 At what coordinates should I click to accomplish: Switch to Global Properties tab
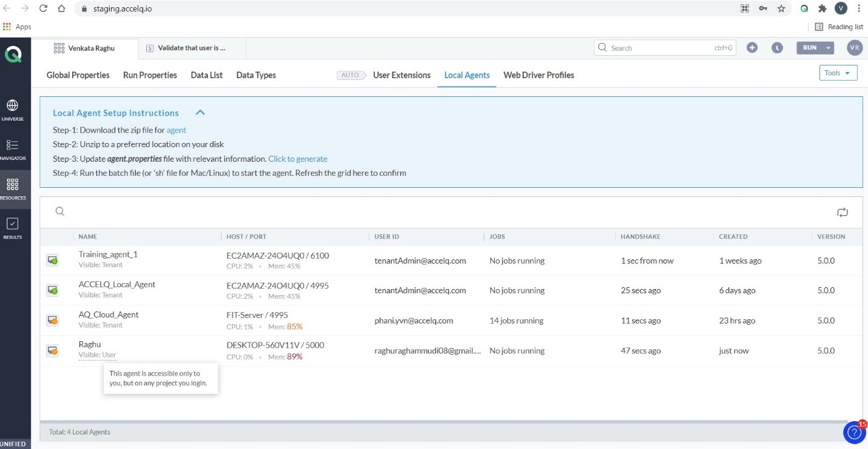[78, 75]
